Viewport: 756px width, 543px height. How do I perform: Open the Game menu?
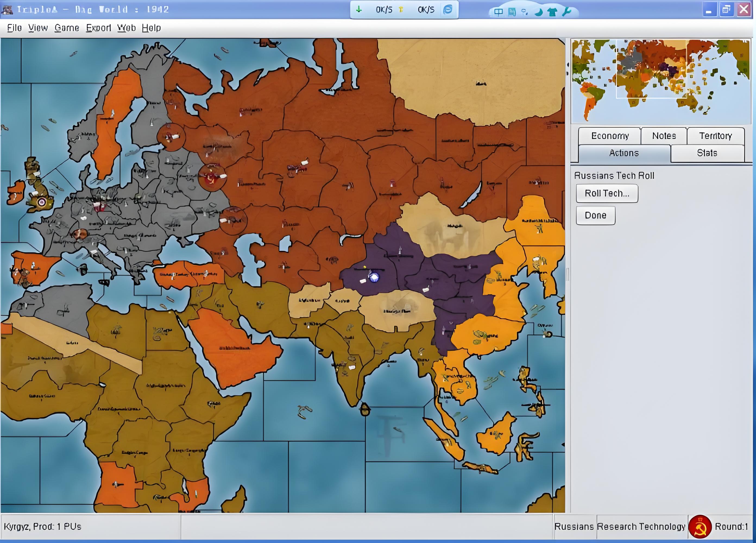[x=67, y=28]
